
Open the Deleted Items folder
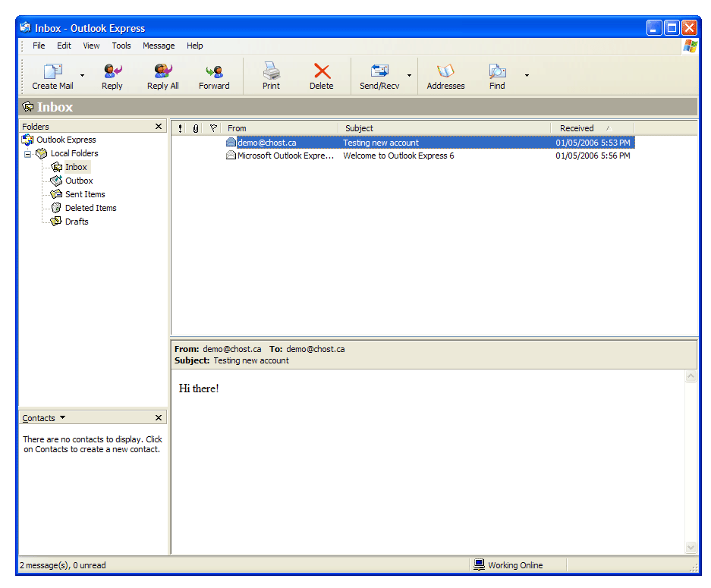(91, 208)
